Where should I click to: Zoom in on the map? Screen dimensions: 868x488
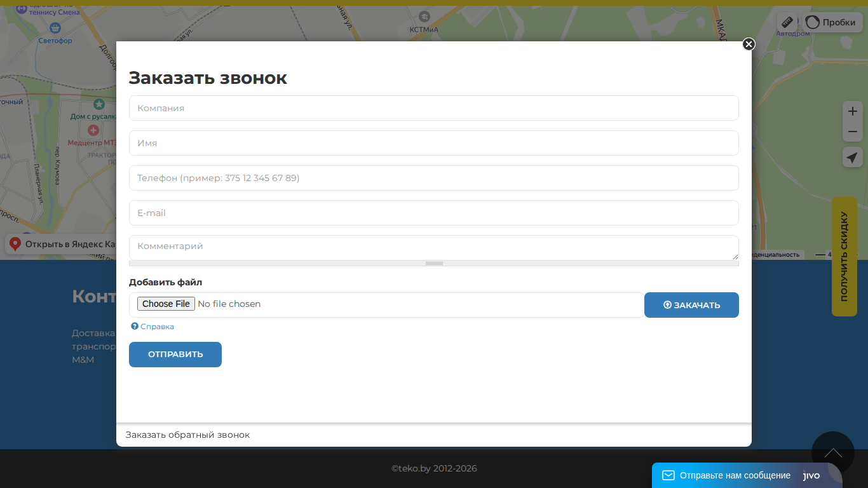click(853, 111)
